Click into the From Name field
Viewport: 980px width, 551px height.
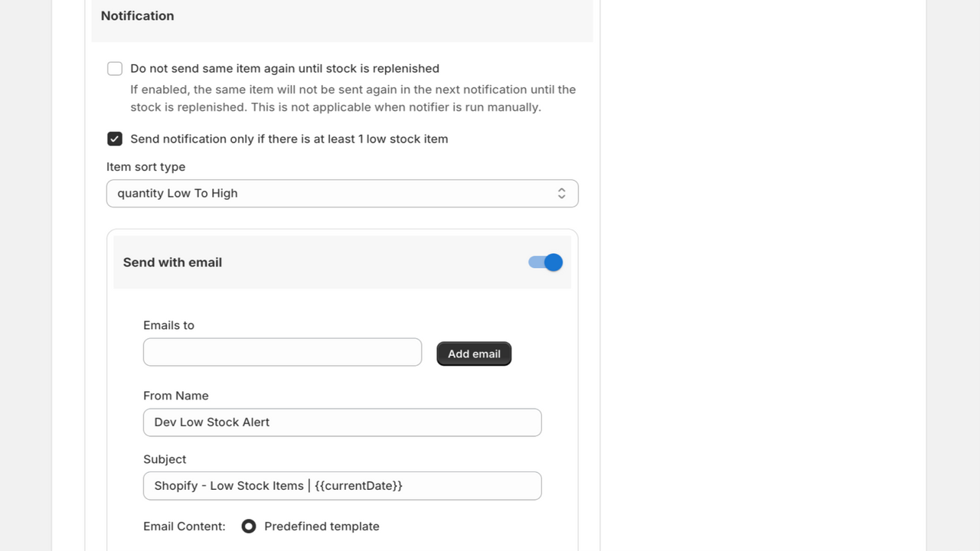click(342, 422)
